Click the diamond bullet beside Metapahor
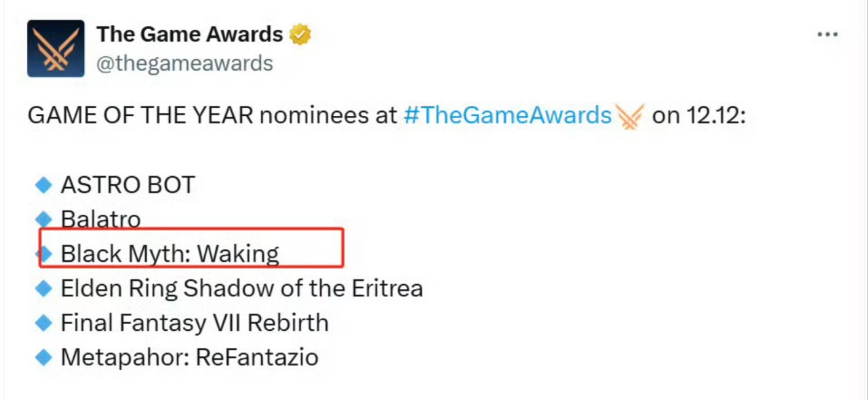868x400 pixels. tap(43, 357)
